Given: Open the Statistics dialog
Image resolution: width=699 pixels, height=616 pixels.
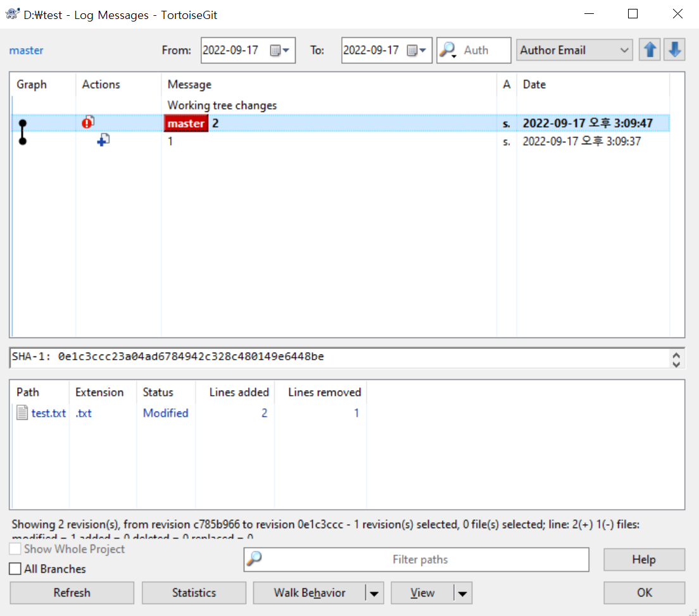Looking at the screenshot, I should [194, 593].
